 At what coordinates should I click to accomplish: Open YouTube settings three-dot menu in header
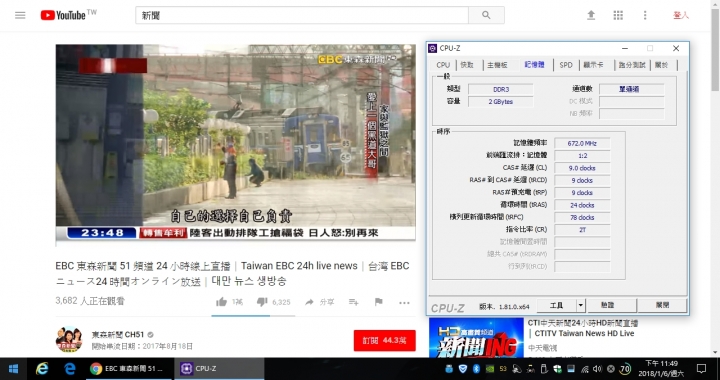pos(645,15)
